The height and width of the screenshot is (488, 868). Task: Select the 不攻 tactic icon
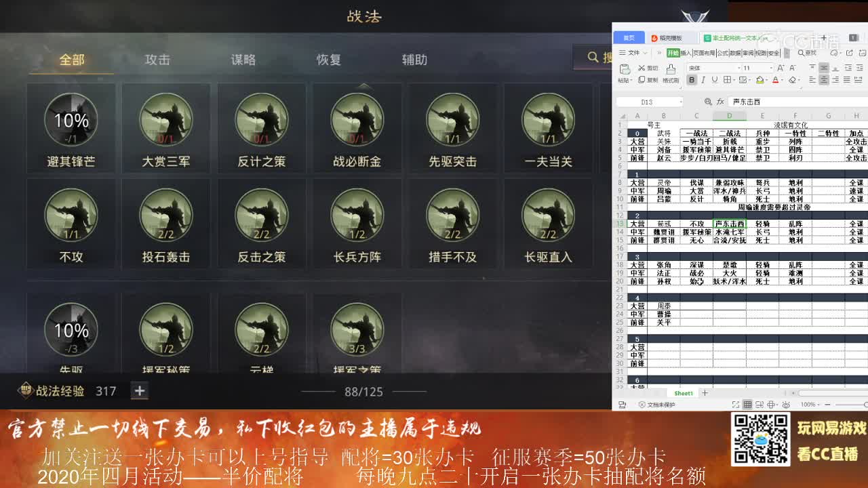(x=71, y=216)
